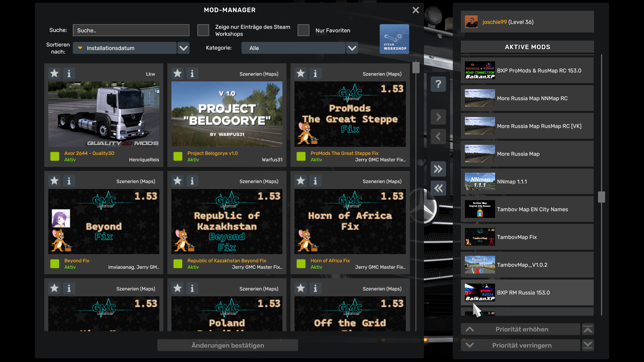644x362 pixels.
Task: Confirm changes with Änderungen bestätigen
Action: click(x=228, y=345)
